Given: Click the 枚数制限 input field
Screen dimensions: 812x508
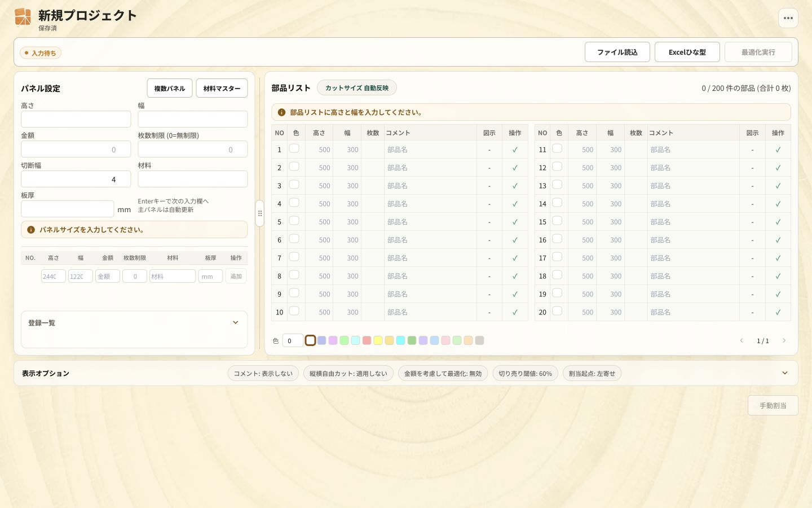Looking at the screenshot, I should click(193, 149).
